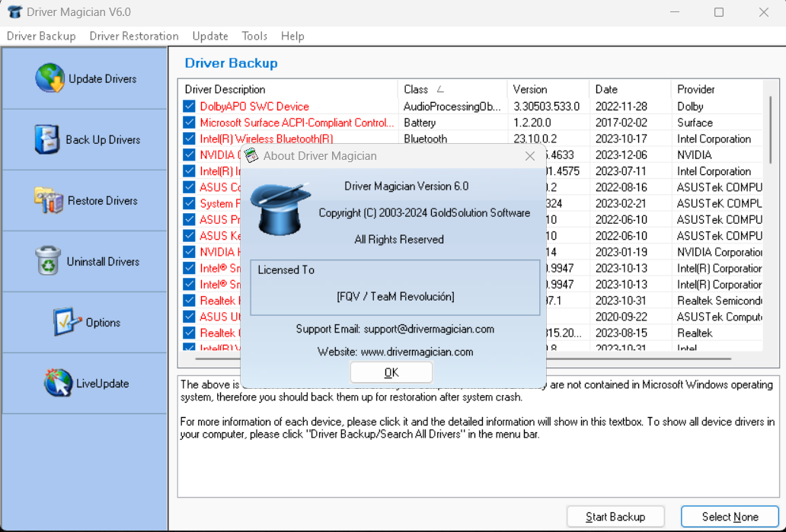This screenshot has height=532, width=786.
Task: Click the 2017-02-02 date cell
Action: click(621, 123)
